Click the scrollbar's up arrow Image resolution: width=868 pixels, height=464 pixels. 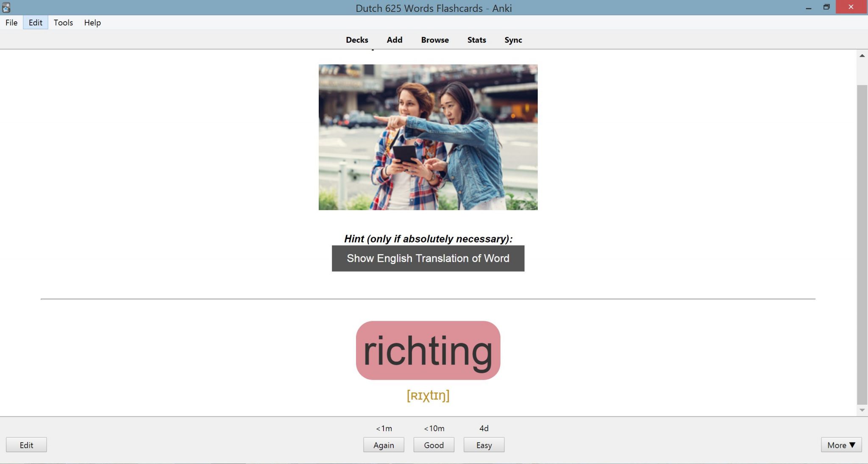863,56
